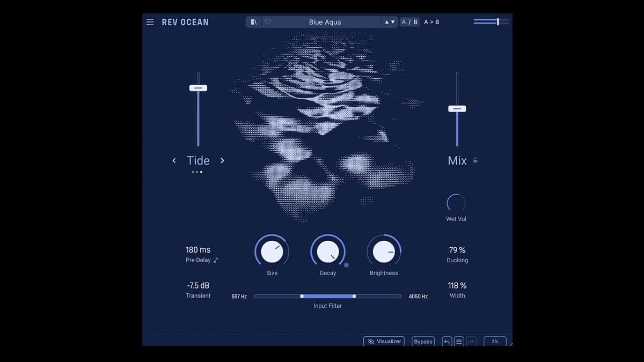Click the redo arrow icon
This screenshot has height=362, width=644.
(471, 341)
